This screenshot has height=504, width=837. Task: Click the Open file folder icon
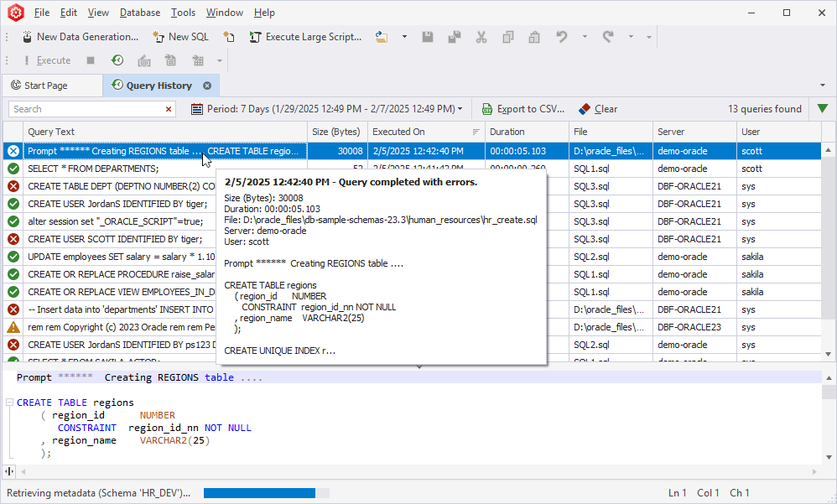382,37
